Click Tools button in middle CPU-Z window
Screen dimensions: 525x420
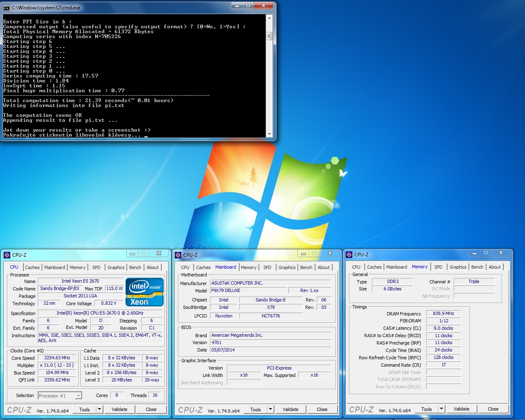pos(256,409)
